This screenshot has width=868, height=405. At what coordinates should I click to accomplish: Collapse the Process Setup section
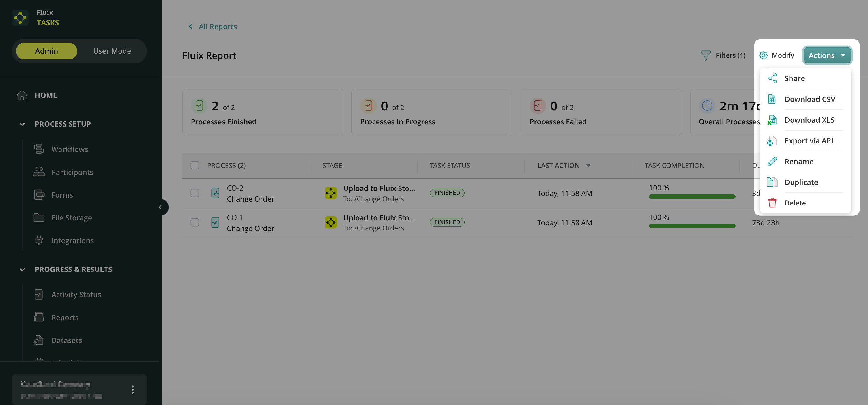(x=22, y=124)
